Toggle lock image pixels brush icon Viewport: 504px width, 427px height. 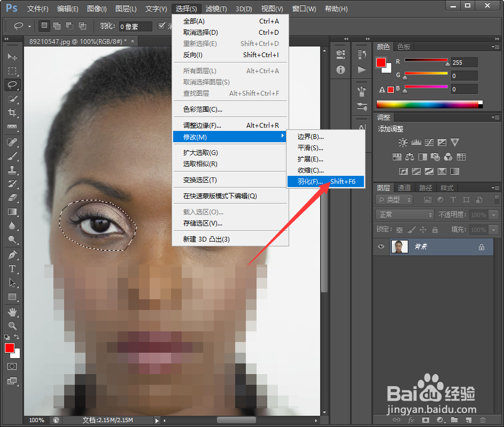(411, 230)
